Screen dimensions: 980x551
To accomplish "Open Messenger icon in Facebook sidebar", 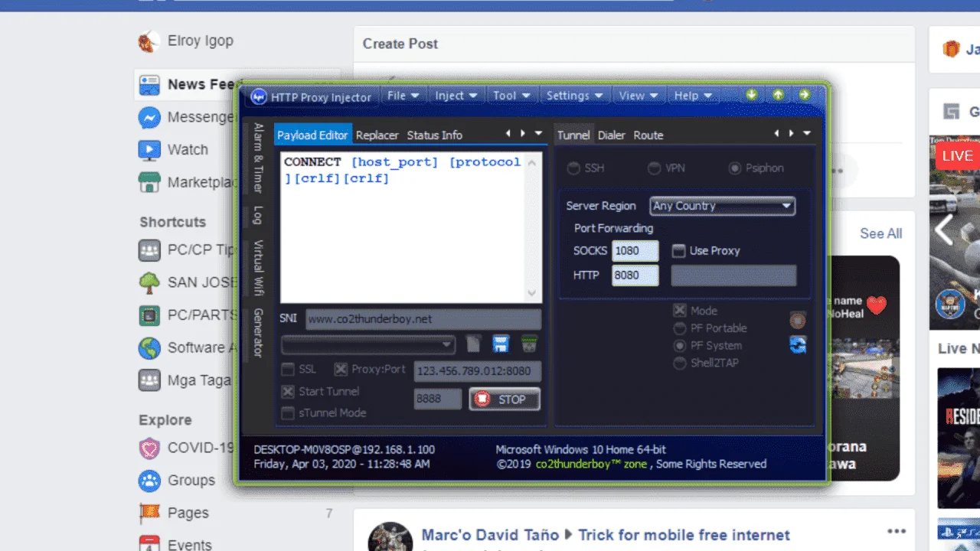I will tap(149, 117).
